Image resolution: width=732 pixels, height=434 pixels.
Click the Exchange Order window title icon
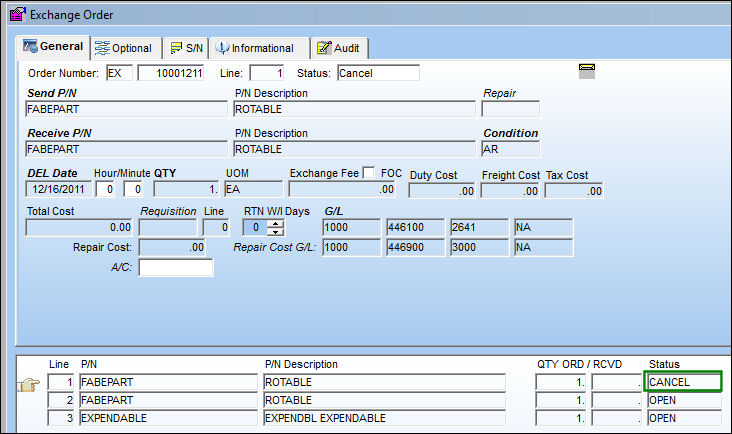(17, 14)
